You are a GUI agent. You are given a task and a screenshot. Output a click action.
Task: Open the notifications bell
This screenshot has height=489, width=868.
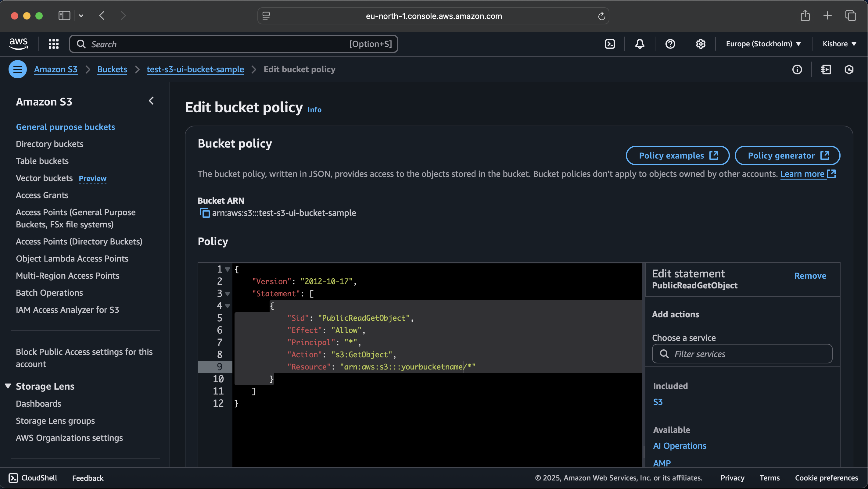640,44
